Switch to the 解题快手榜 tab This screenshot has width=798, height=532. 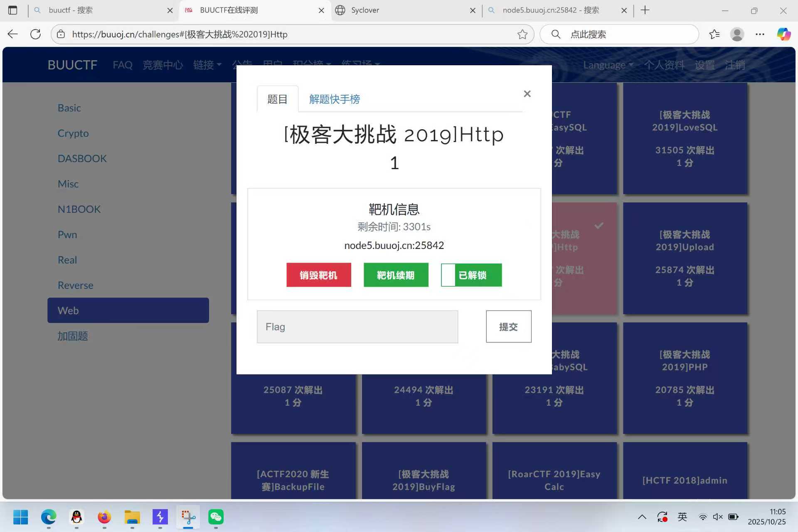tap(334, 99)
